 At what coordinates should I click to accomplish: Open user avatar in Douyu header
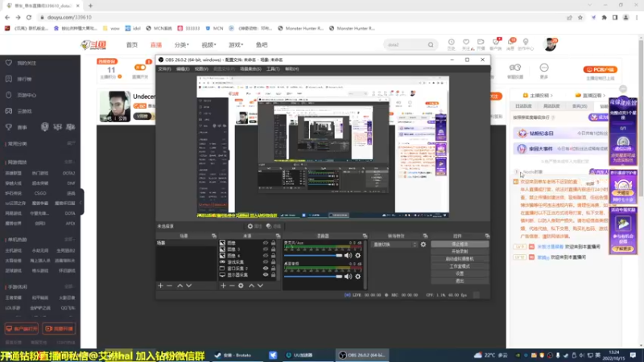coord(550,44)
